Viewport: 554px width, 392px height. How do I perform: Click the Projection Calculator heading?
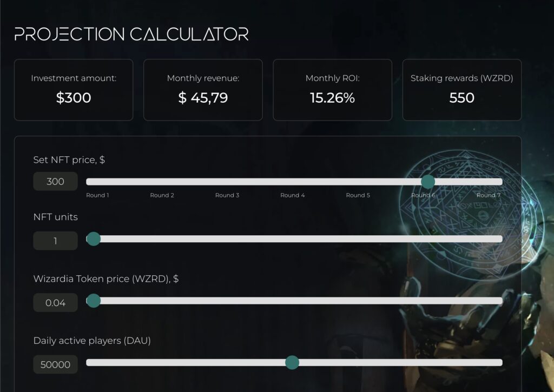131,34
